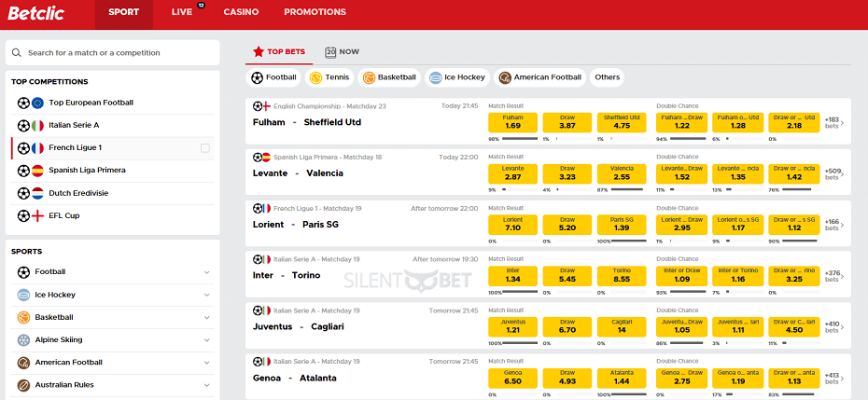Focus the match or competition search field

click(112, 53)
